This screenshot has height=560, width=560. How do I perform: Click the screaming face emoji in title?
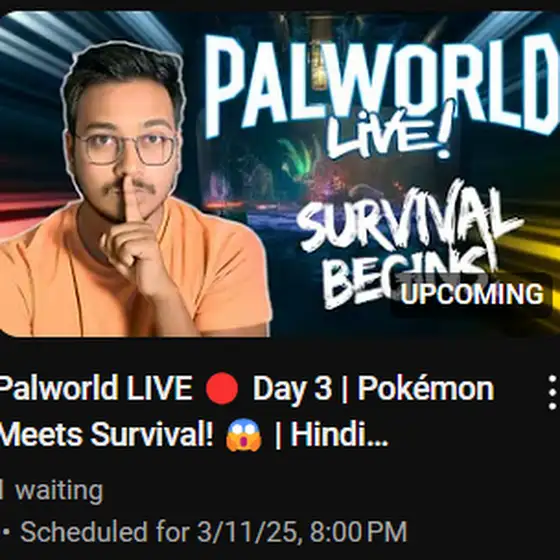[244, 435]
